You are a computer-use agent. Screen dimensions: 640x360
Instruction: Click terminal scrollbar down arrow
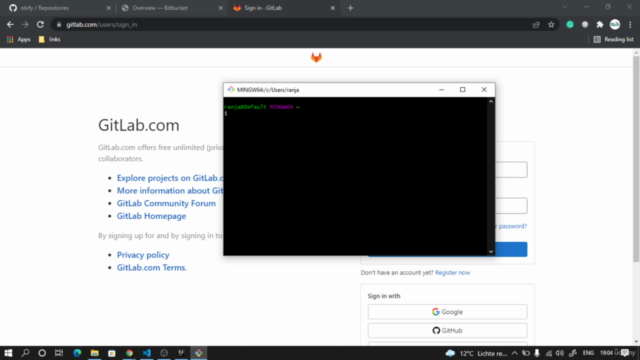click(x=491, y=252)
